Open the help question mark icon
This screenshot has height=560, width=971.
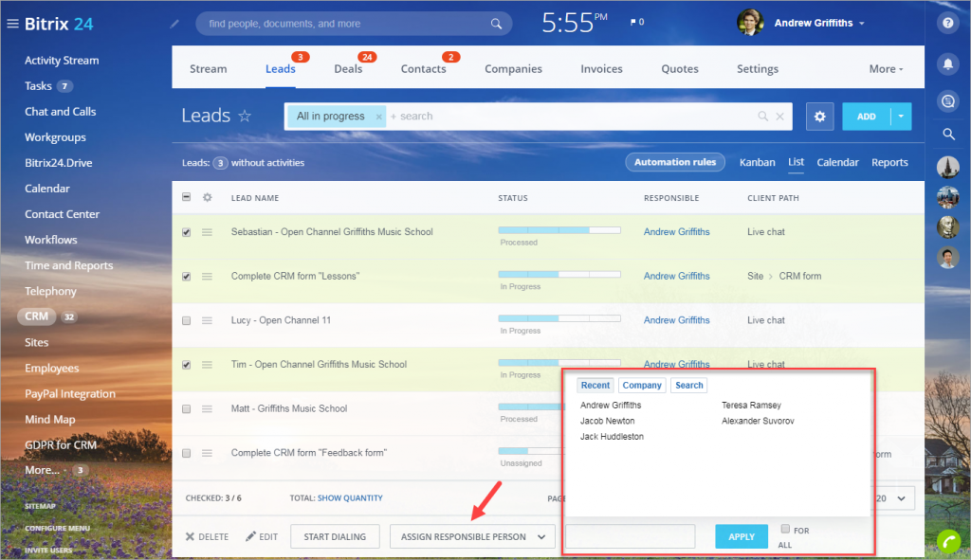point(948,23)
